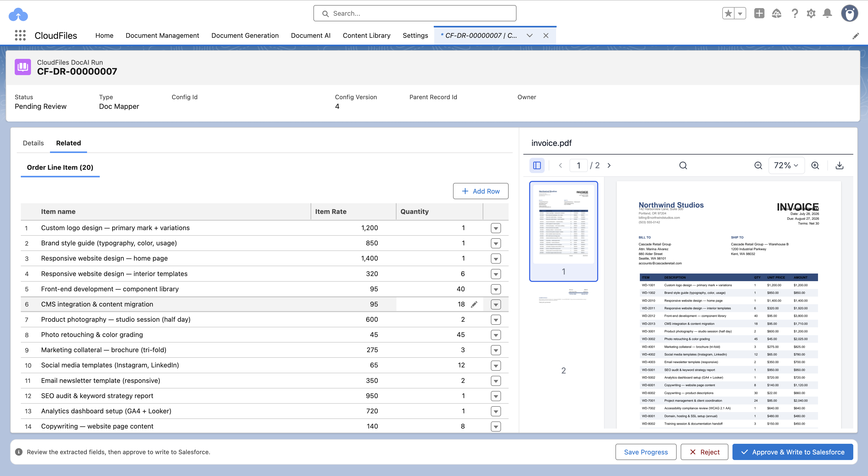Open the Settings nav tab
The width and height of the screenshot is (868, 476).
pyautogui.click(x=415, y=35)
